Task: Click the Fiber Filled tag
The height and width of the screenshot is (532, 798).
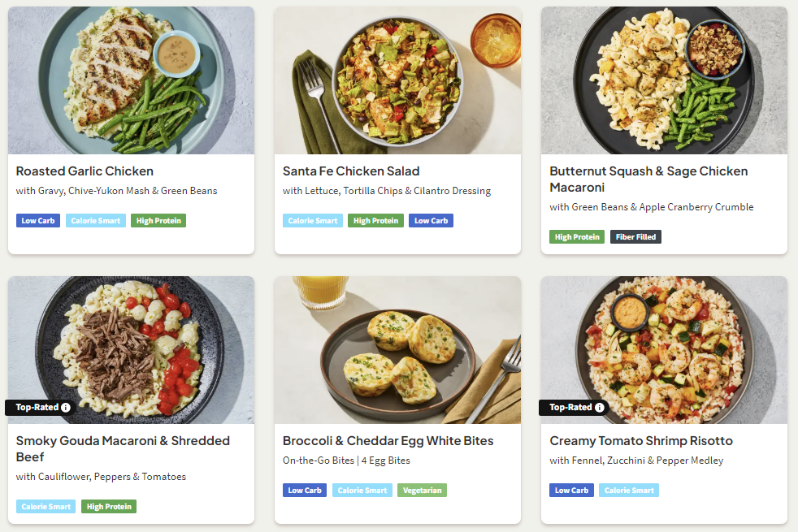Action: (635, 237)
